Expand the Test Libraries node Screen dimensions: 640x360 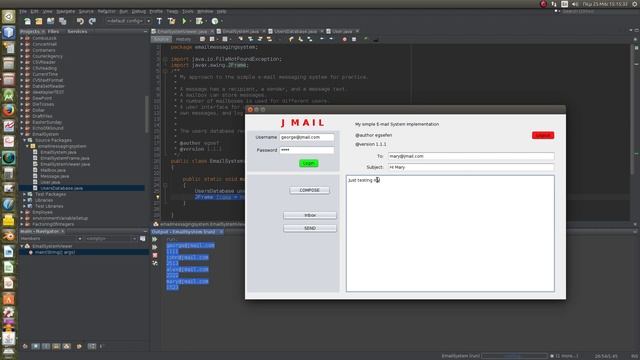(24, 206)
